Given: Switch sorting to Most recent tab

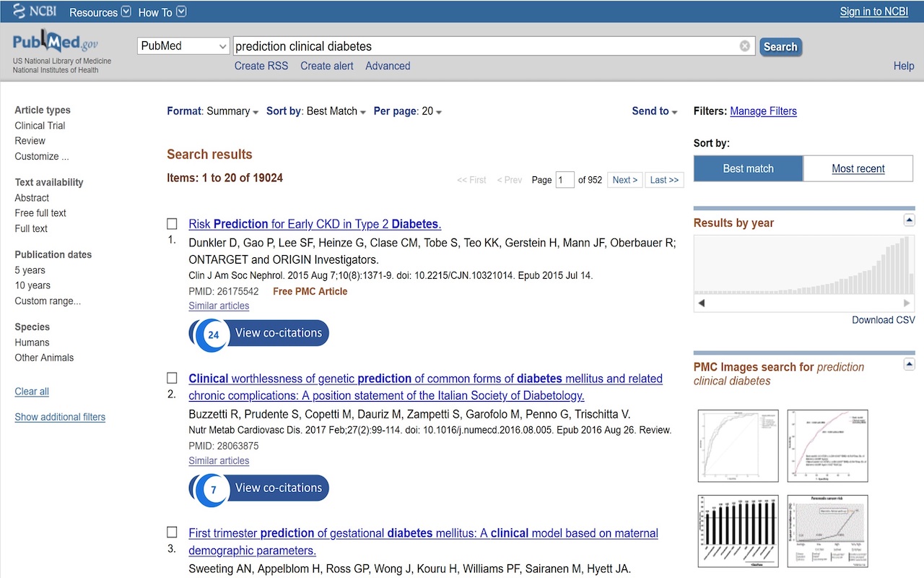Looking at the screenshot, I should [x=858, y=168].
